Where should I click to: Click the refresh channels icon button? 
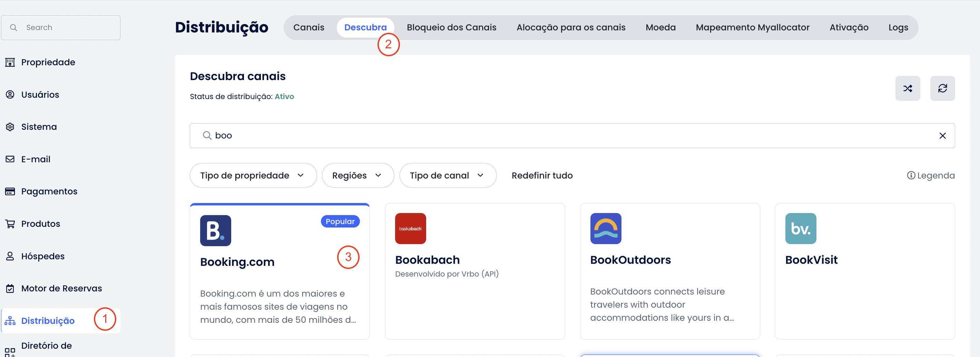pos(942,88)
